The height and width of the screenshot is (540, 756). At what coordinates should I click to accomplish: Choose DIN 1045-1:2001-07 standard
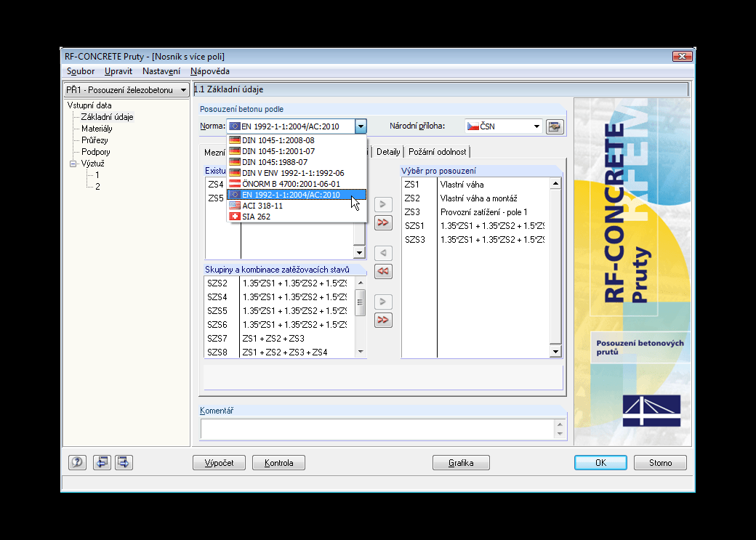[297, 151]
